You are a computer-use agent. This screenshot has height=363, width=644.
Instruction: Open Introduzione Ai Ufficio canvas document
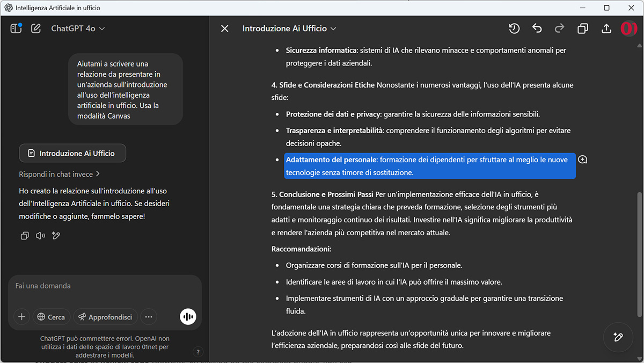click(72, 153)
